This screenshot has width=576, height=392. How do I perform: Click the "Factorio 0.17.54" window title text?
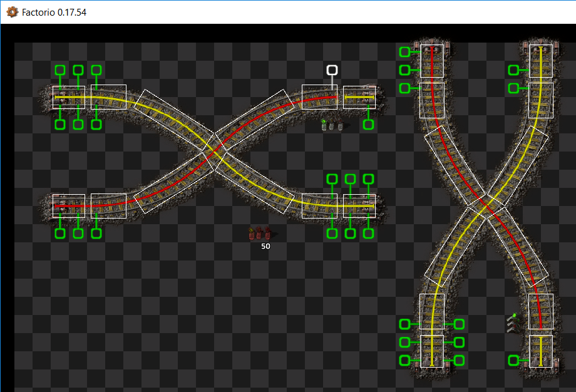coord(54,13)
